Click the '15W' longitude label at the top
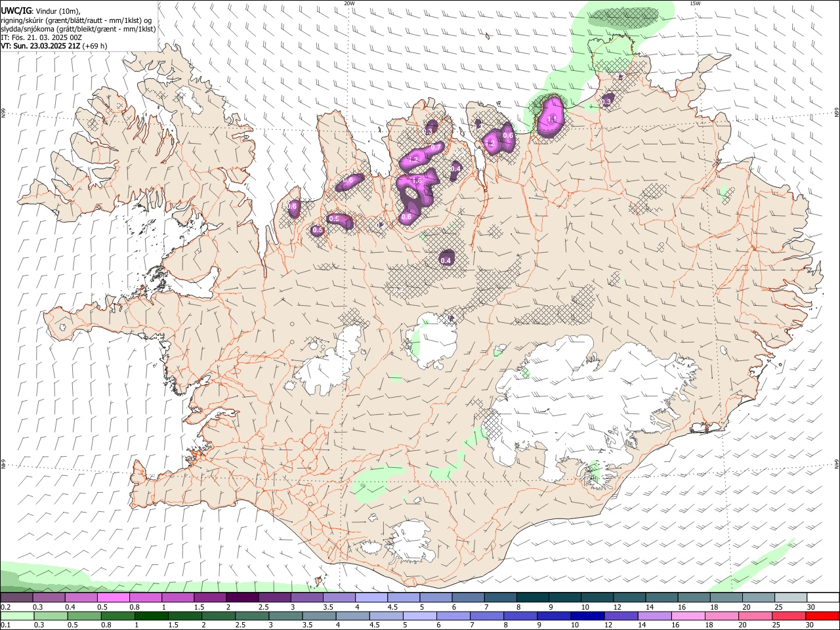 tap(695, 3)
